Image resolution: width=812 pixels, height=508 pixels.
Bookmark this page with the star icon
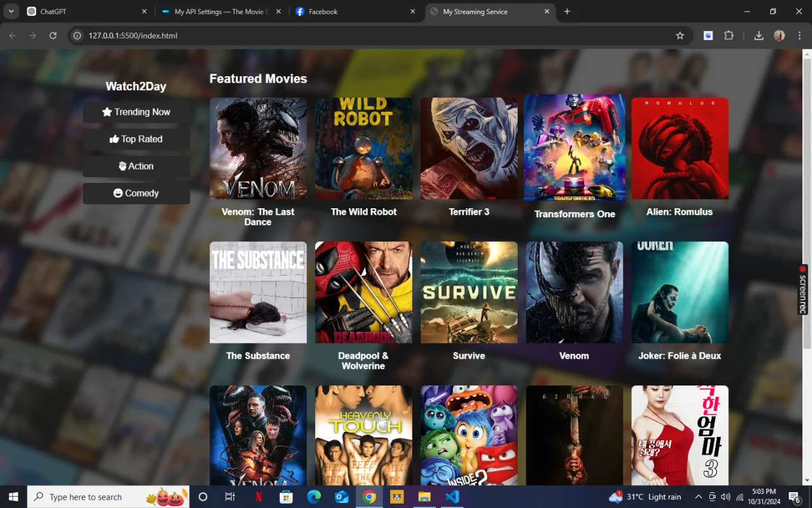(x=680, y=36)
